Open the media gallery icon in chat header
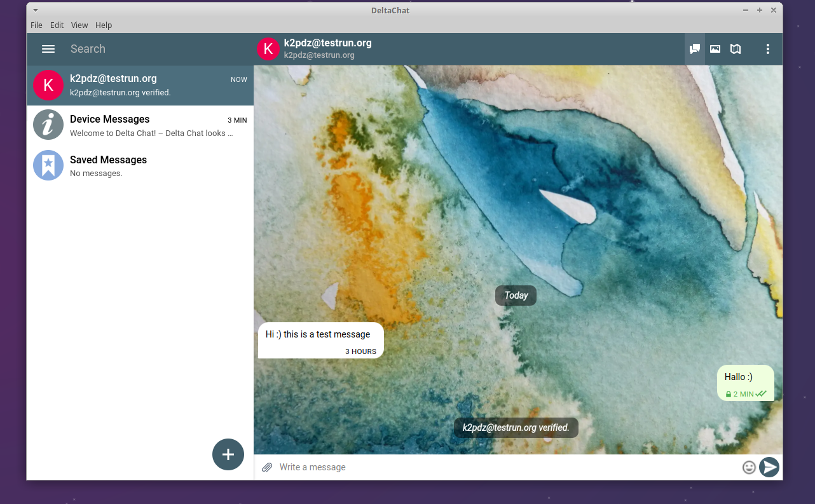815x504 pixels. 715,49
